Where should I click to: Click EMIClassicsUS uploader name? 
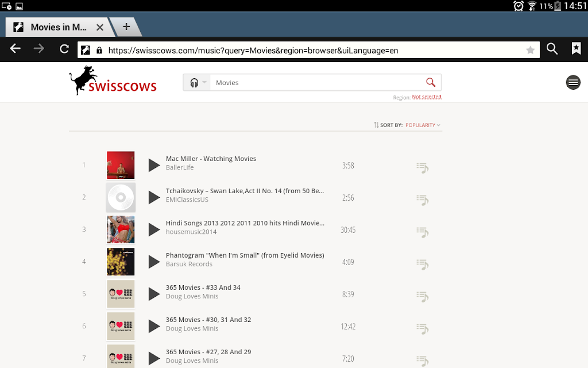pos(187,200)
